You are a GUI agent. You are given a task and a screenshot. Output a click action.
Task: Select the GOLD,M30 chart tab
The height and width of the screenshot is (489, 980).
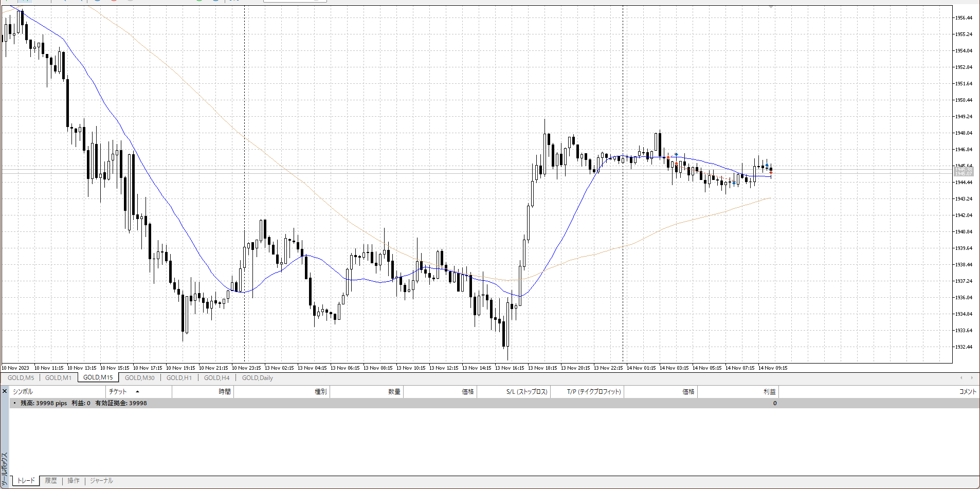coord(139,378)
